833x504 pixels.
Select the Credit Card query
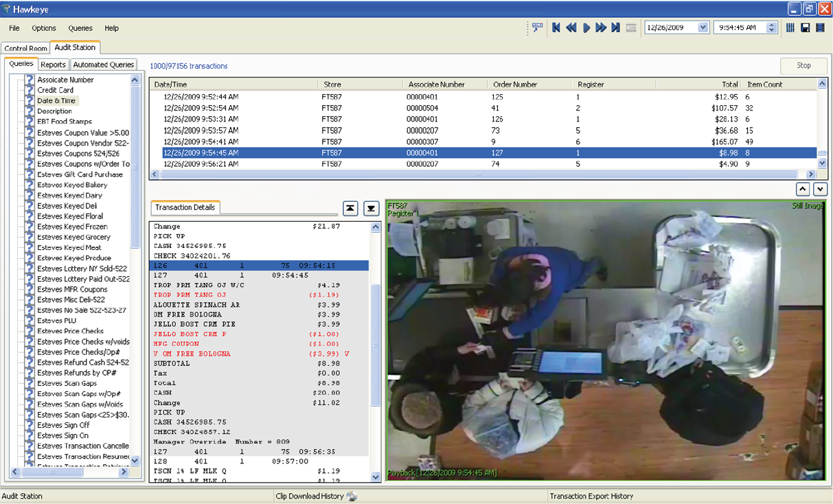[55, 90]
